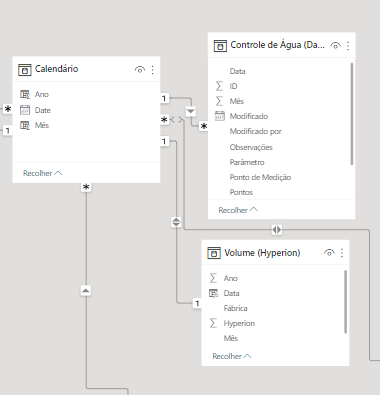Click bidirectional vertical filter arrow on Volume relationship

pos(176,222)
